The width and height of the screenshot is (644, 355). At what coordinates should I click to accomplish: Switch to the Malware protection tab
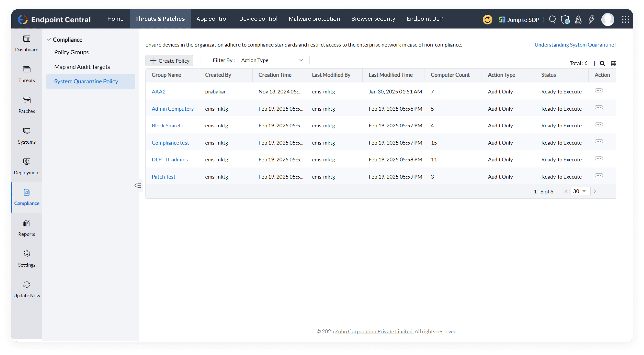tap(314, 19)
